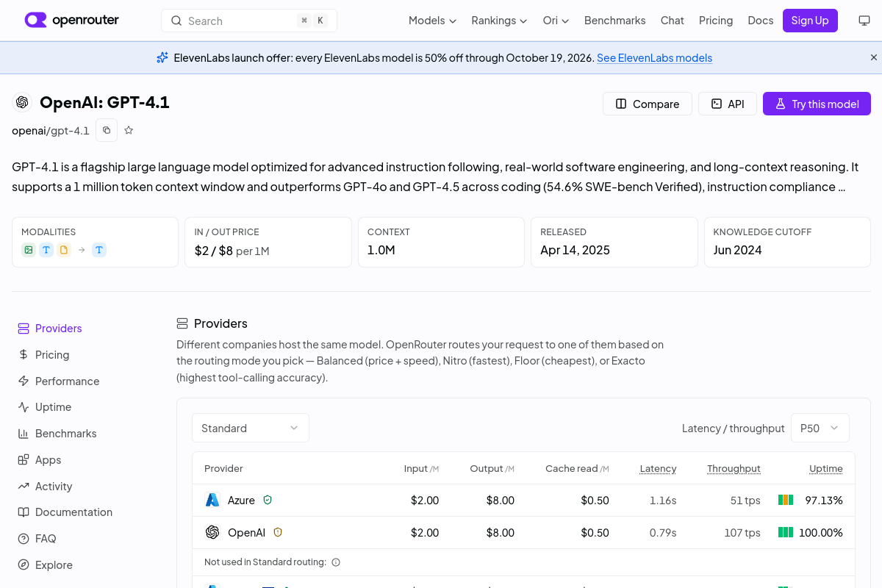Screen dimensions: 882x588
Task: Click Azure uptime status bars
Action: pyautogui.click(x=786, y=500)
